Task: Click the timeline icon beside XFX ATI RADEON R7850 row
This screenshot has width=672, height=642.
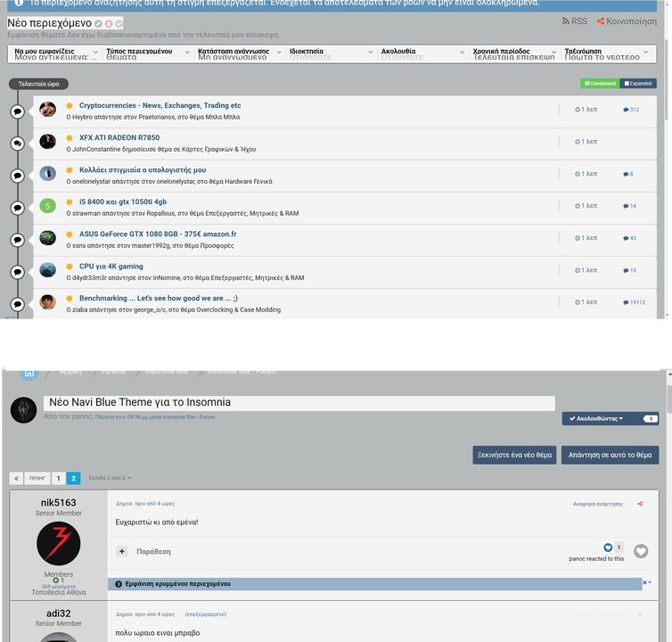Action: point(18,144)
